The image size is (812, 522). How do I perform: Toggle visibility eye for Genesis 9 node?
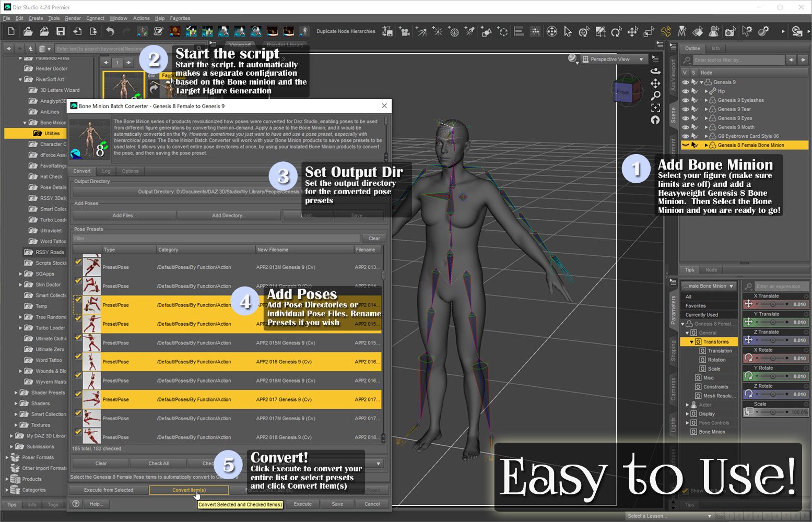686,82
